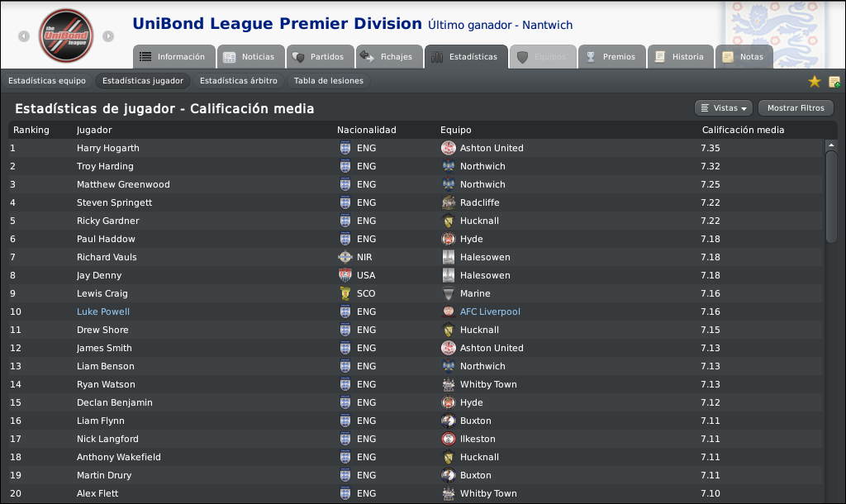The width and height of the screenshot is (846, 504).
Task: Select Estadísticas árbitro subtab
Action: click(x=239, y=81)
